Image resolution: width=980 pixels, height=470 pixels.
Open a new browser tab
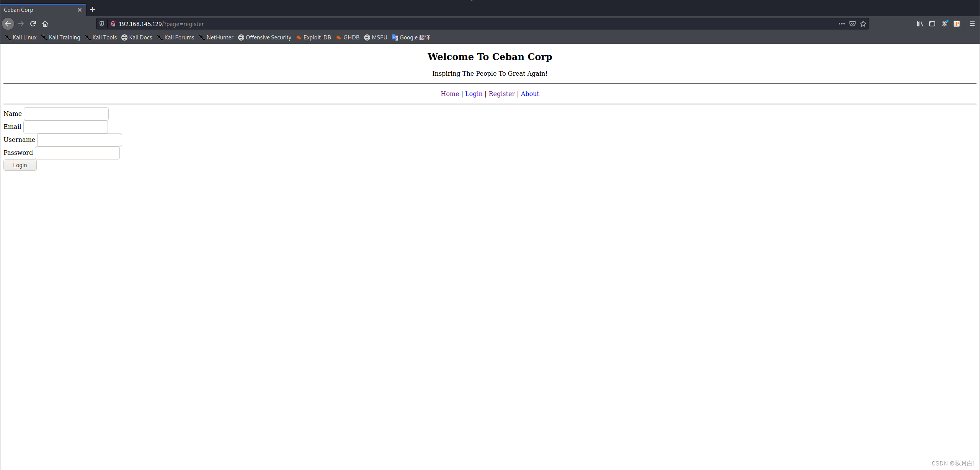pyautogui.click(x=92, y=10)
